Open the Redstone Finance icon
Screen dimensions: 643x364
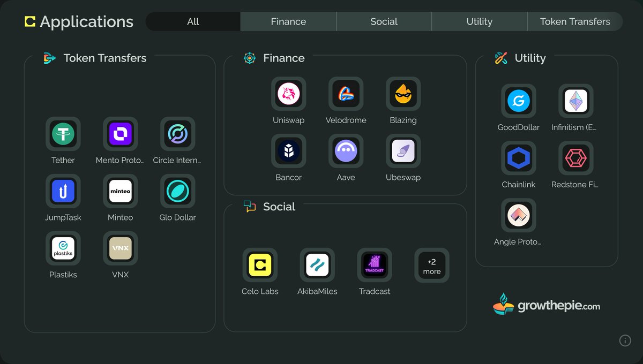(576, 158)
